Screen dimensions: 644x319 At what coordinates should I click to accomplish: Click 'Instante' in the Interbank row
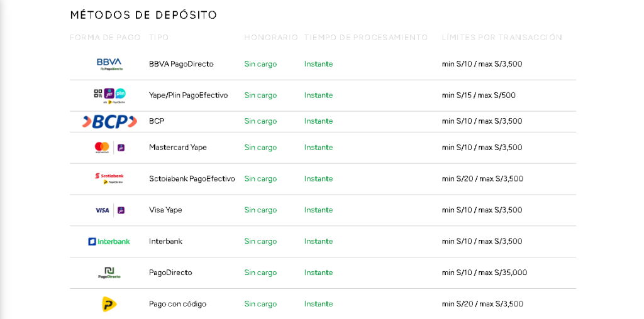[318, 241]
